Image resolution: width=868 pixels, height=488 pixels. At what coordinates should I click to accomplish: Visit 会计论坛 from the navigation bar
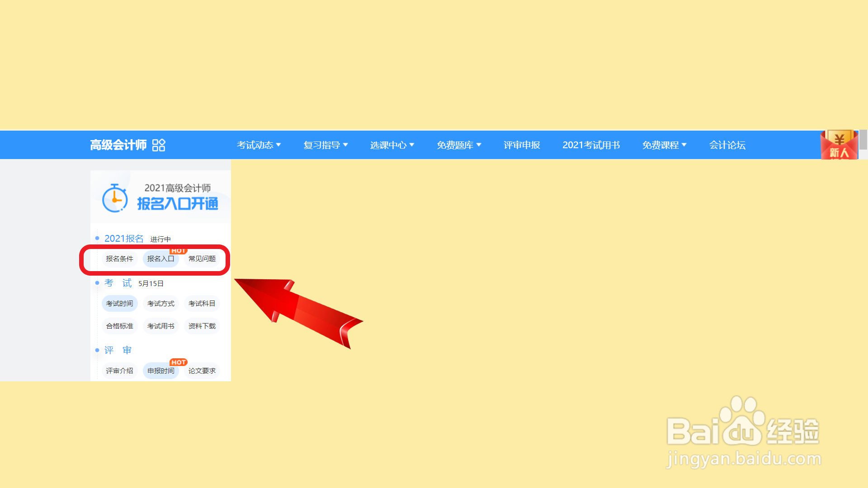point(727,145)
